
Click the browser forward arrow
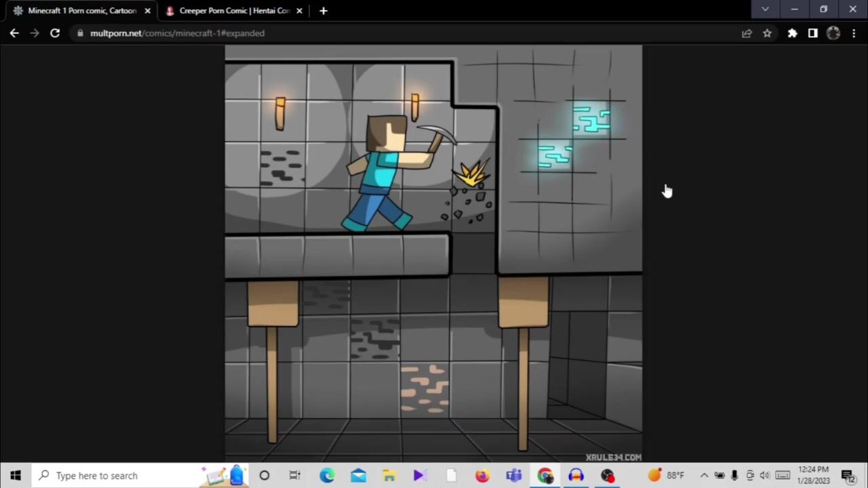click(35, 33)
